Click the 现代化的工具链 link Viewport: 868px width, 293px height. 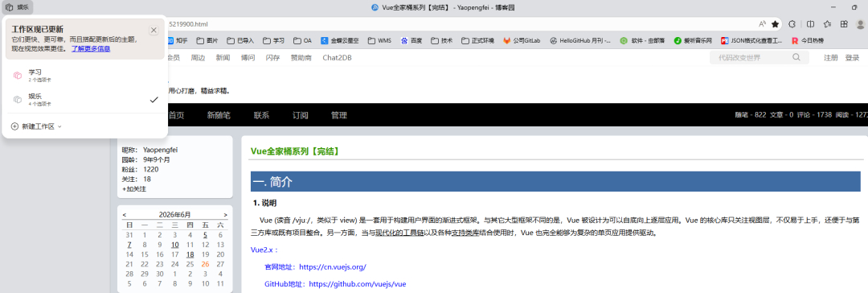(x=399, y=233)
